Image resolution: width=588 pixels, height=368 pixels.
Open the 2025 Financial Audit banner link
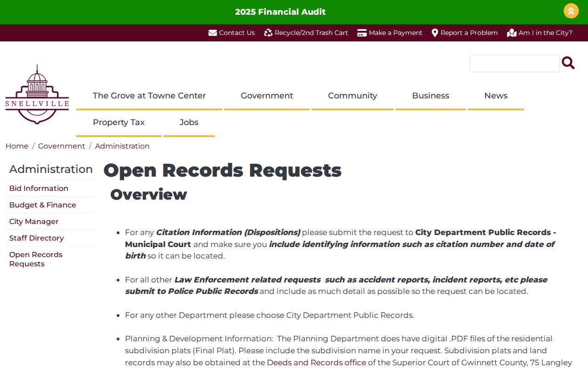pos(280,12)
